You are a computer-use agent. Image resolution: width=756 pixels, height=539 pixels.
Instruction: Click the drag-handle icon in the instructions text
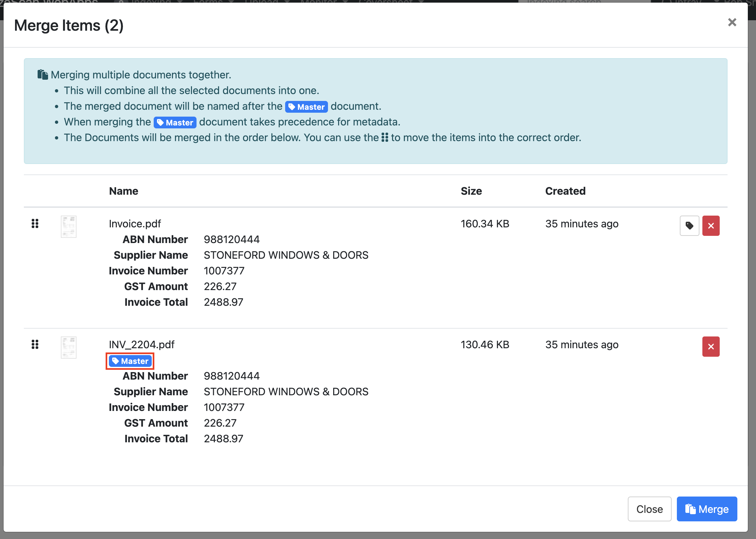pos(385,138)
